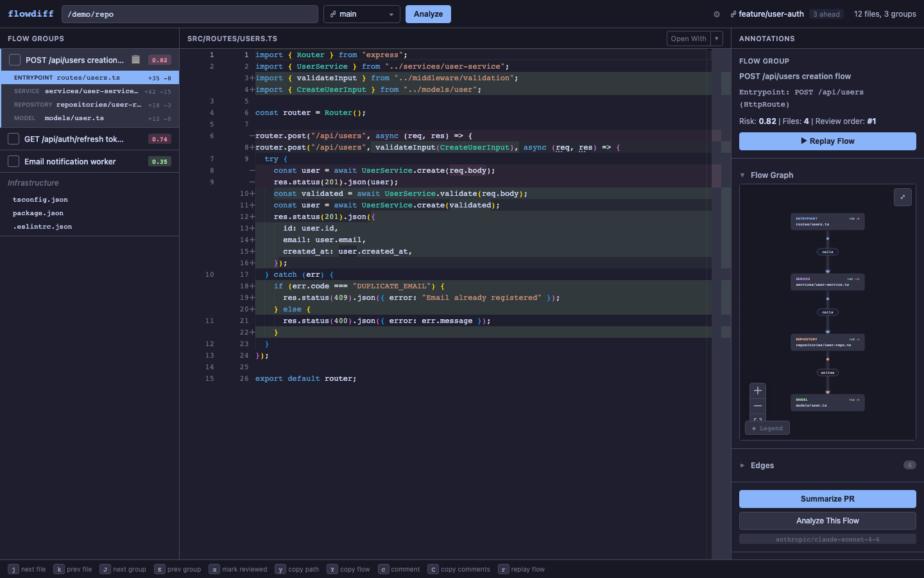
Task: Click the fold marker at diff line 10
Action: (252, 194)
